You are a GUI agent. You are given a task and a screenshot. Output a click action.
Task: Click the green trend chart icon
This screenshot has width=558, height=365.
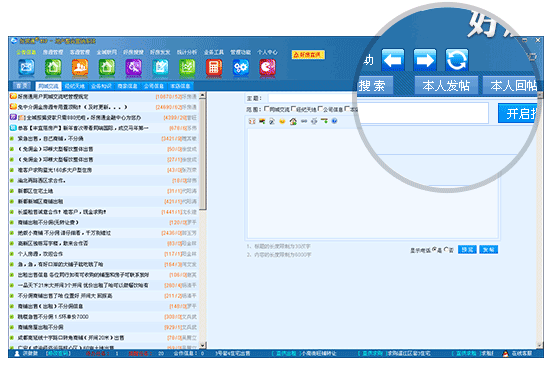187,68
